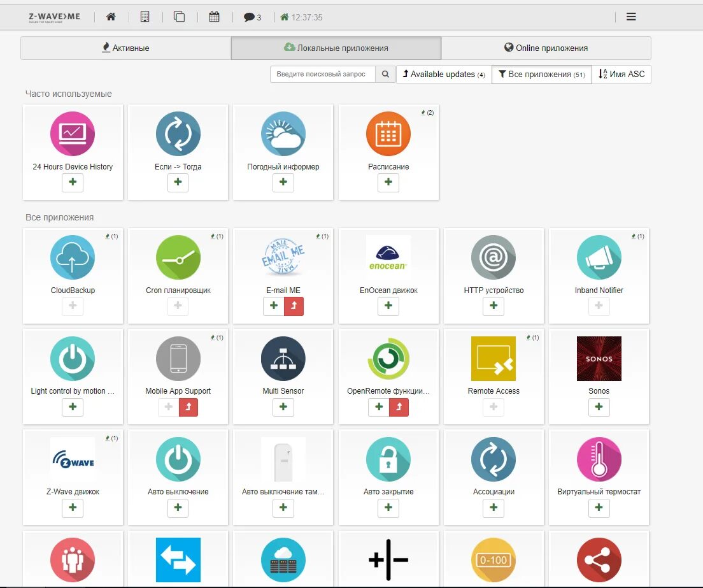Add Light control by motion instance

(x=73, y=407)
